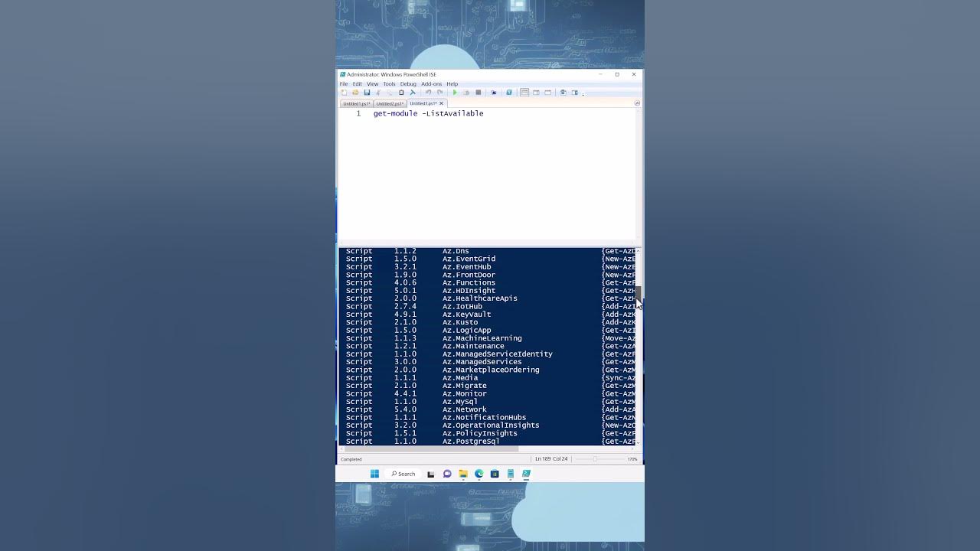Viewport: 980px width, 551px height.
Task: Stop the operation with the square icon
Action: tap(479, 93)
